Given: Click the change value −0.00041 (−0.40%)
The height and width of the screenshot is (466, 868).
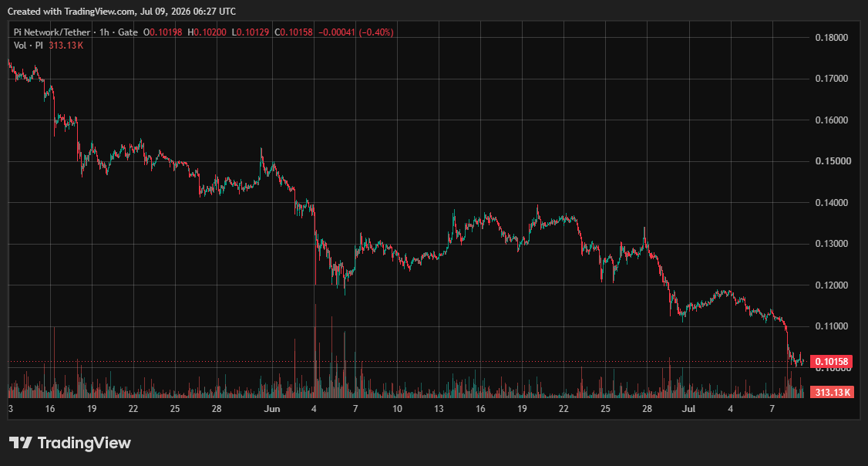Looking at the screenshot, I should tap(356, 32).
